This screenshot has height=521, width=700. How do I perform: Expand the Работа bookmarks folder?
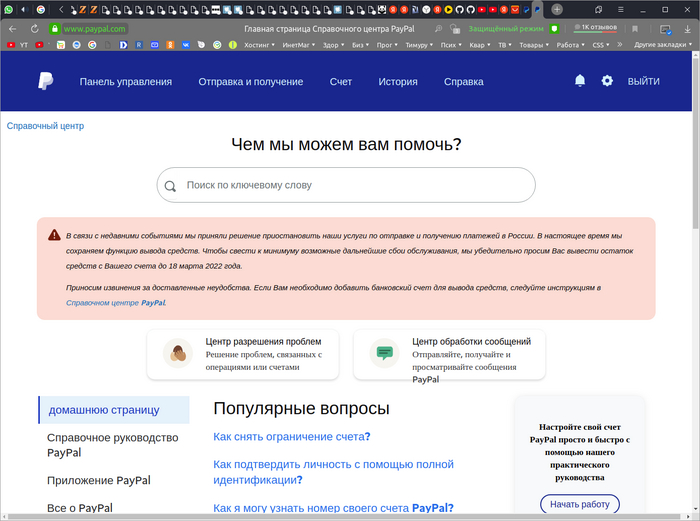pyautogui.click(x=570, y=45)
